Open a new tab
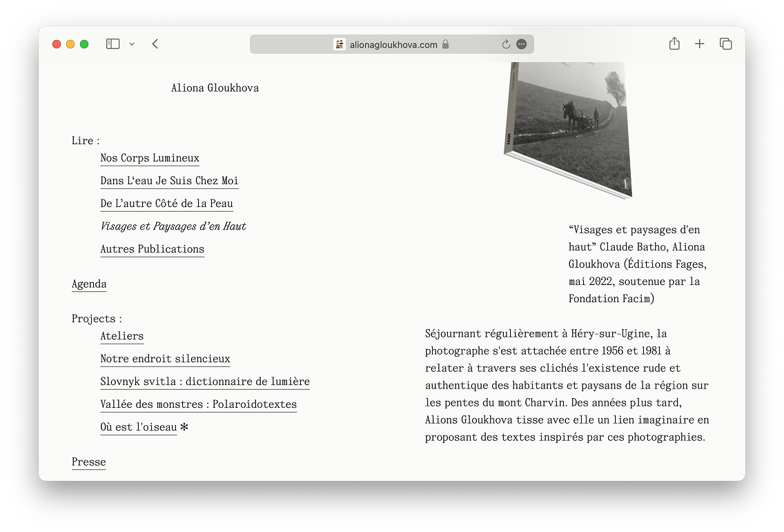This screenshot has width=784, height=532. tap(699, 44)
